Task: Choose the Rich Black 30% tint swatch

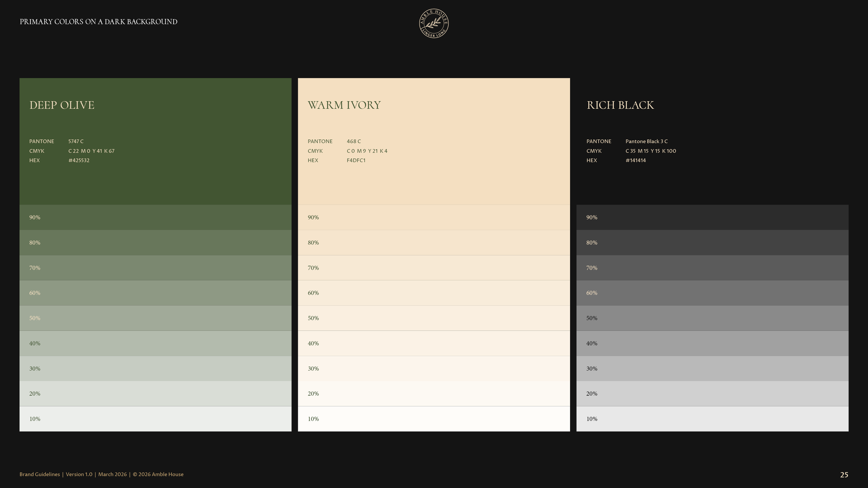Action: [712, 369]
